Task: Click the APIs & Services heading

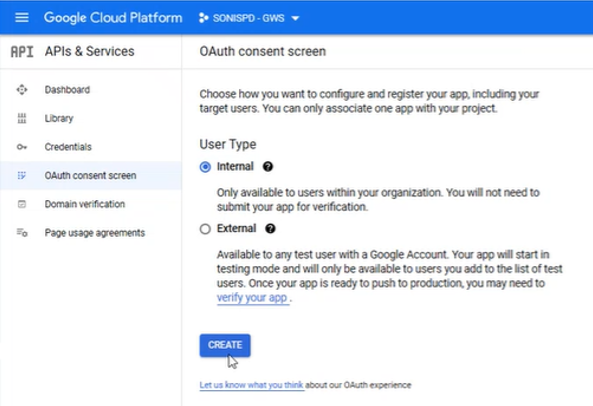Action: tap(90, 51)
